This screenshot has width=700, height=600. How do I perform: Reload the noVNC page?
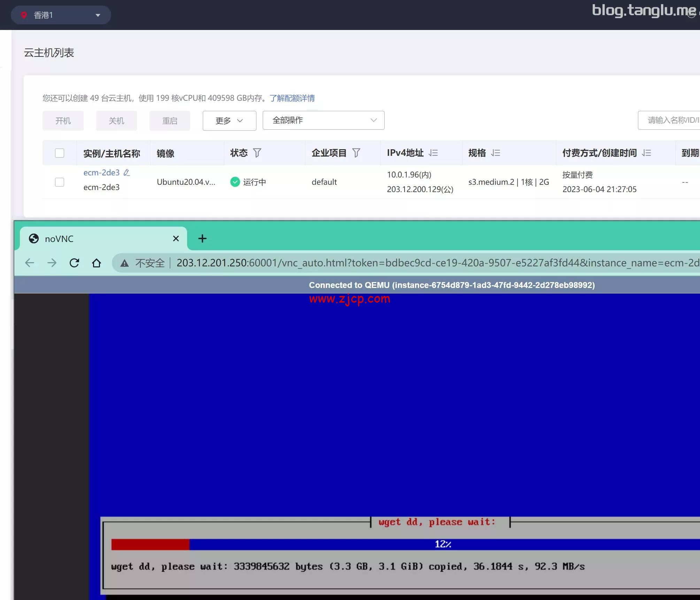(74, 263)
